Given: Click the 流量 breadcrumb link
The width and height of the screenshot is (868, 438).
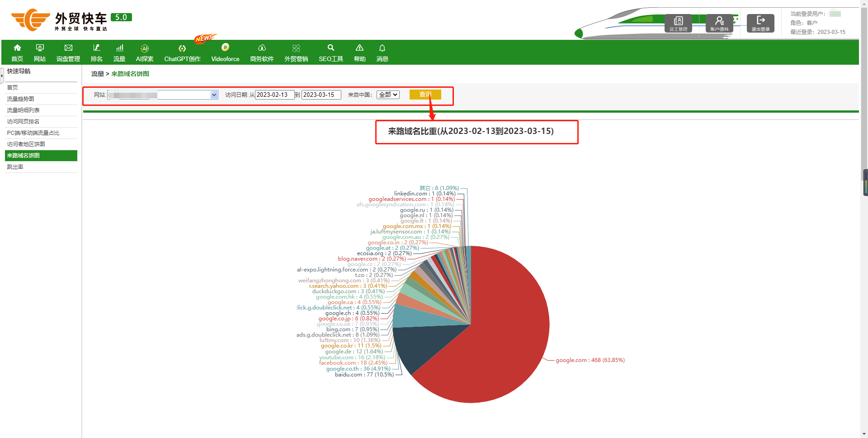Looking at the screenshot, I should pos(98,74).
